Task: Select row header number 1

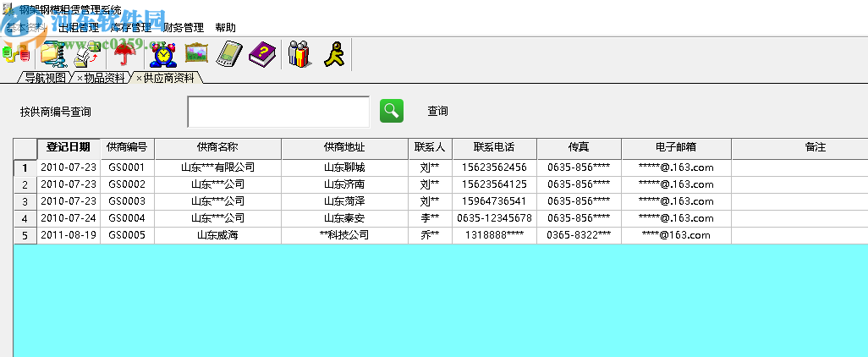Action: [x=25, y=168]
